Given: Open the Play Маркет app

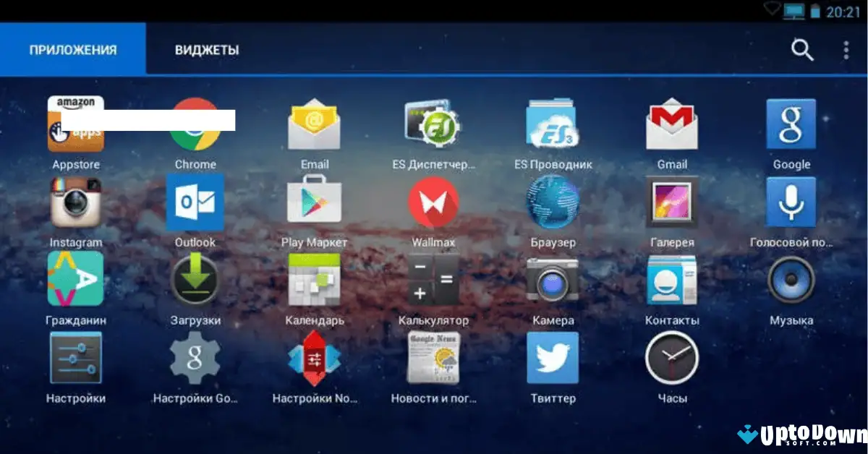Looking at the screenshot, I should tap(314, 200).
